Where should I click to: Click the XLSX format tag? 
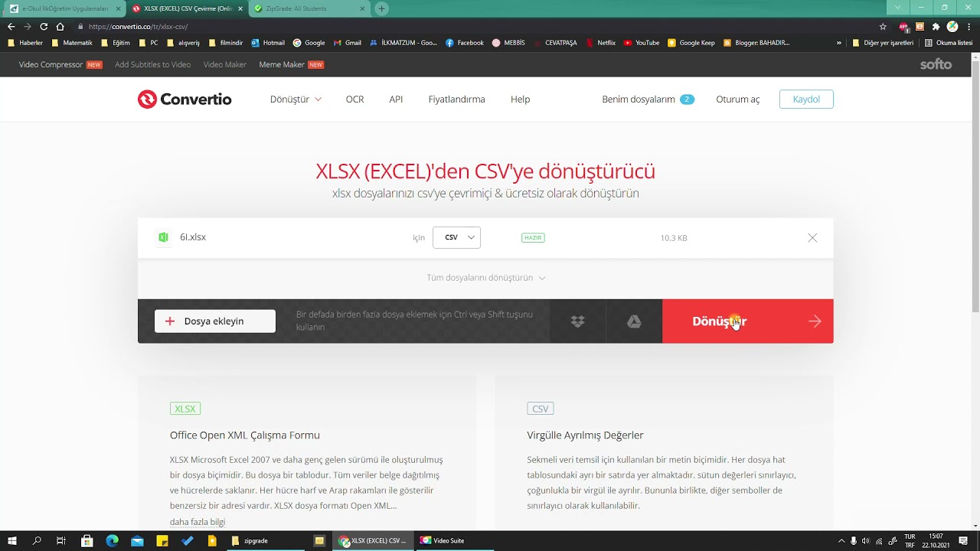click(185, 409)
